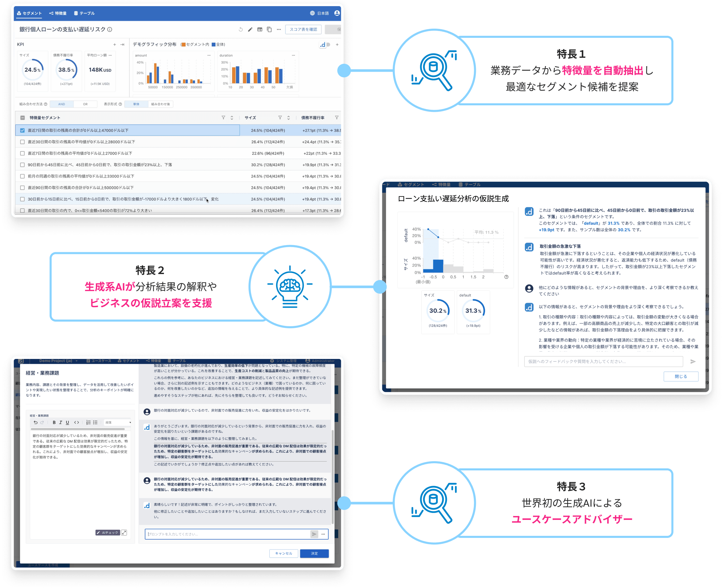Click the blue 全体 legend swatch
Viewport: 723px width, 588px height.
[213, 45]
